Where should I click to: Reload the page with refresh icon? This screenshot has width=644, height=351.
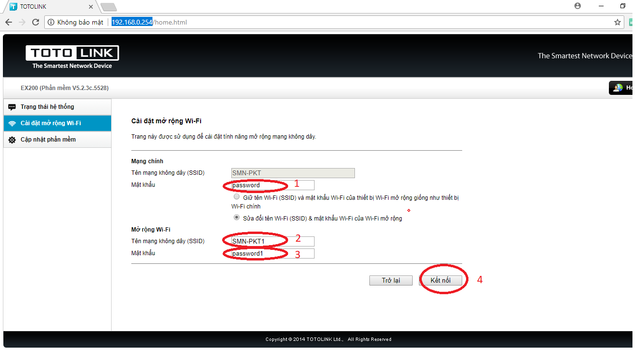click(x=35, y=22)
